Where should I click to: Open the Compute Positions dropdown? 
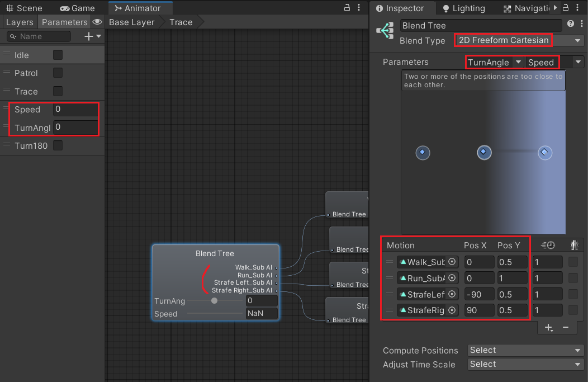[525, 350]
